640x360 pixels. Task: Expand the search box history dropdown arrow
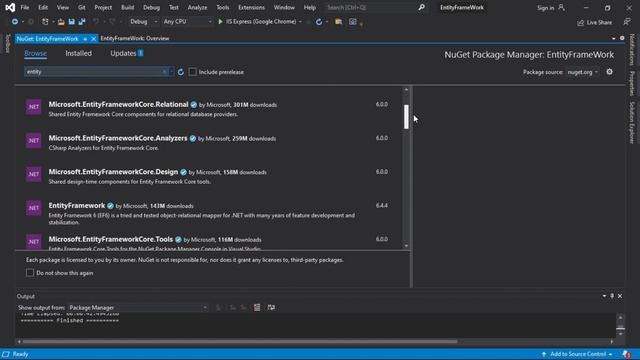[x=171, y=72]
